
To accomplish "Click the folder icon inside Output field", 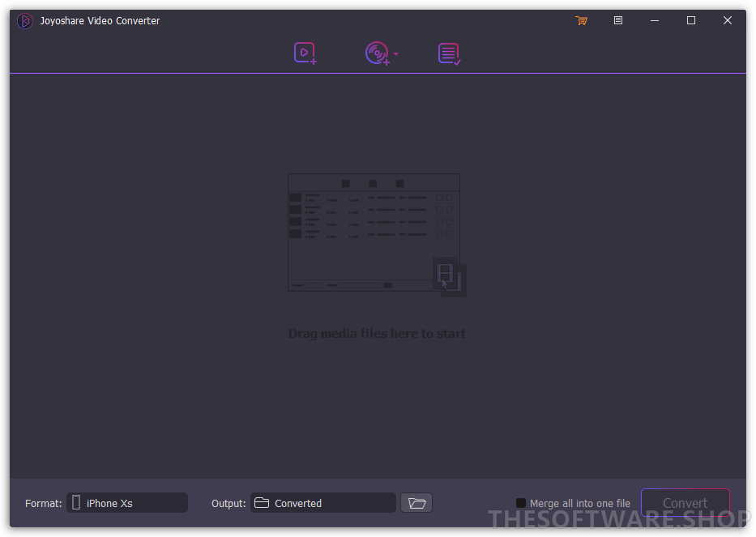I will click(x=261, y=503).
